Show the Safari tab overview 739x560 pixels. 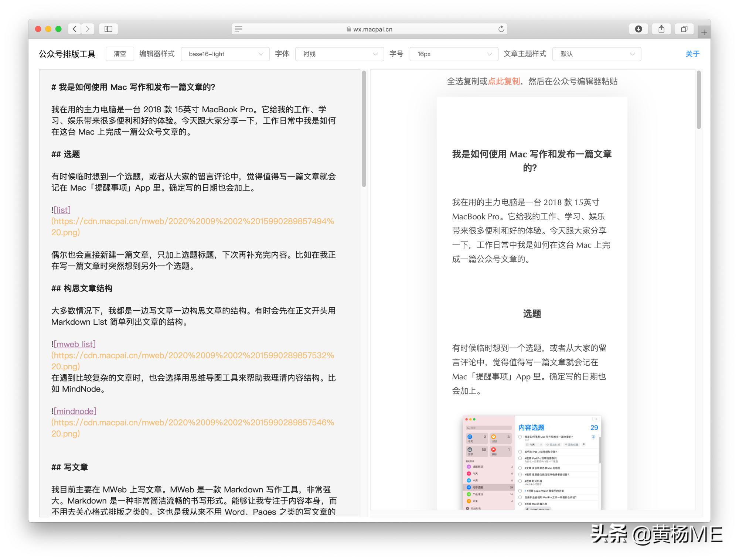(x=684, y=29)
